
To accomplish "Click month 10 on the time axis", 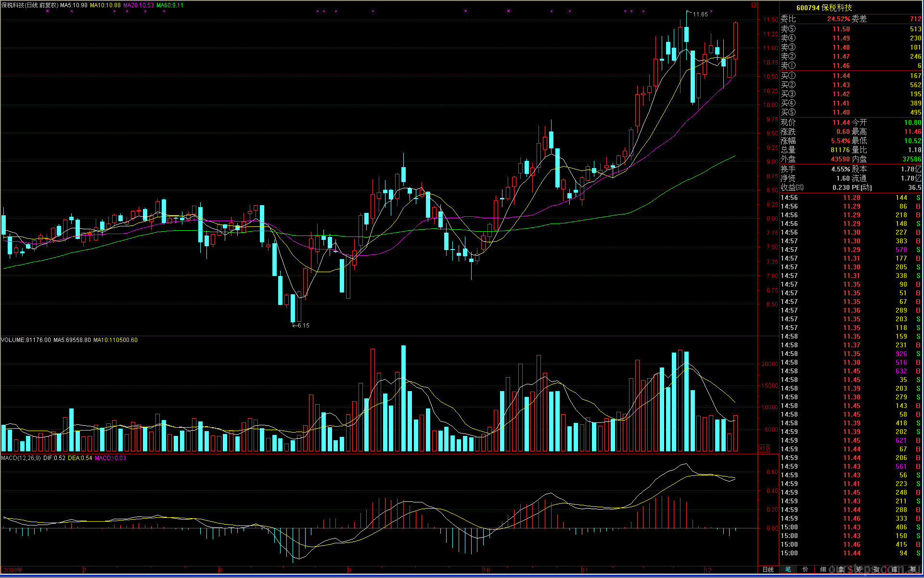I will (x=486, y=570).
